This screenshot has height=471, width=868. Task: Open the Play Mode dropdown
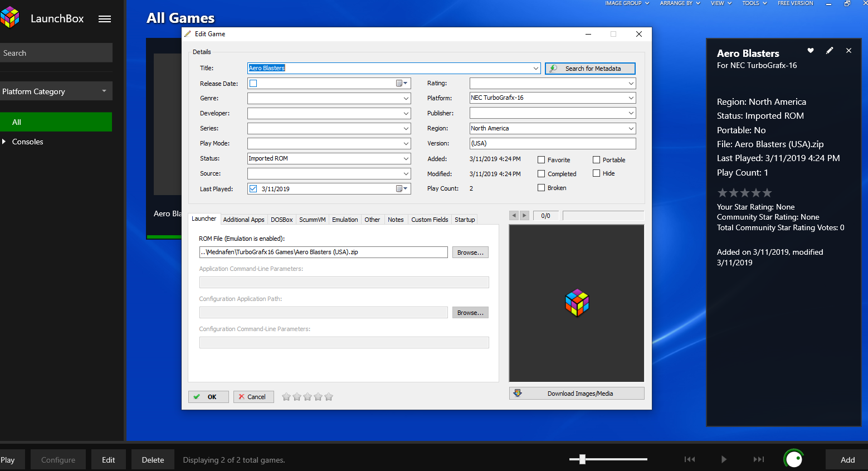coord(406,143)
